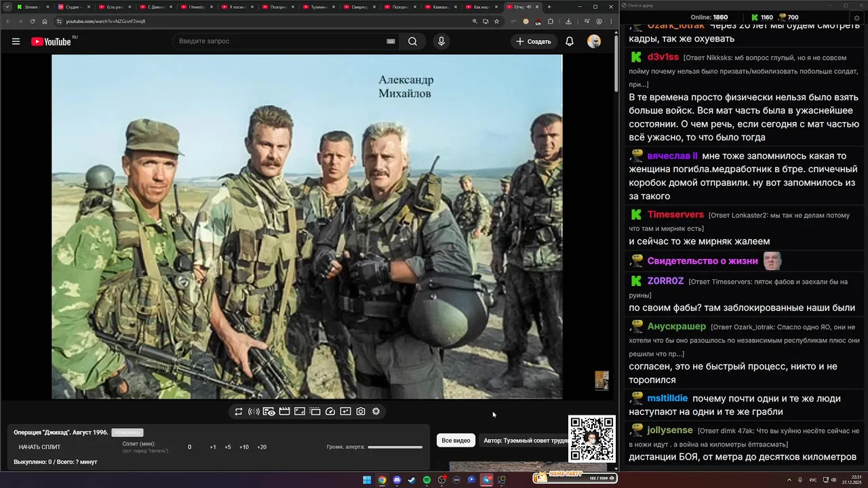Open Chrome downloads icon

568,21
